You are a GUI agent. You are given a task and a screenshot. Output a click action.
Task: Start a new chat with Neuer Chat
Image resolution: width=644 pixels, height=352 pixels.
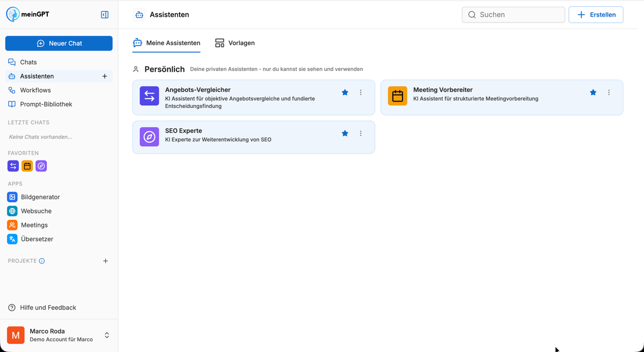(x=59, y=43)
